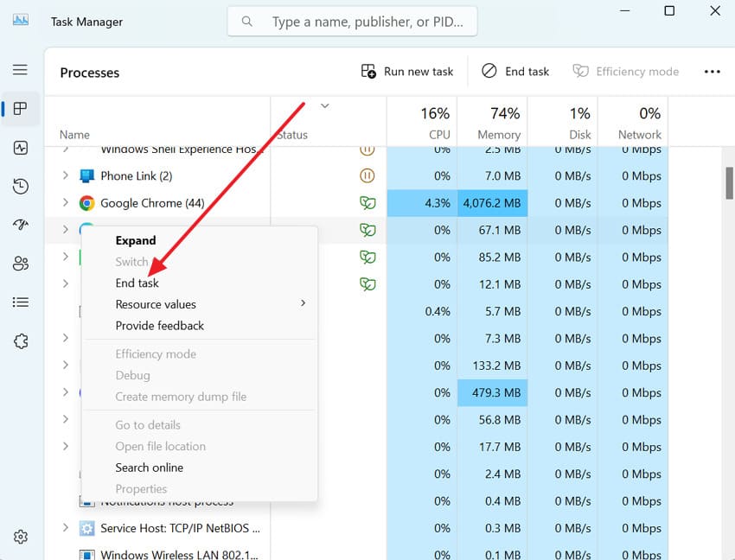Open the Details page in sidebar

(21, 302)
